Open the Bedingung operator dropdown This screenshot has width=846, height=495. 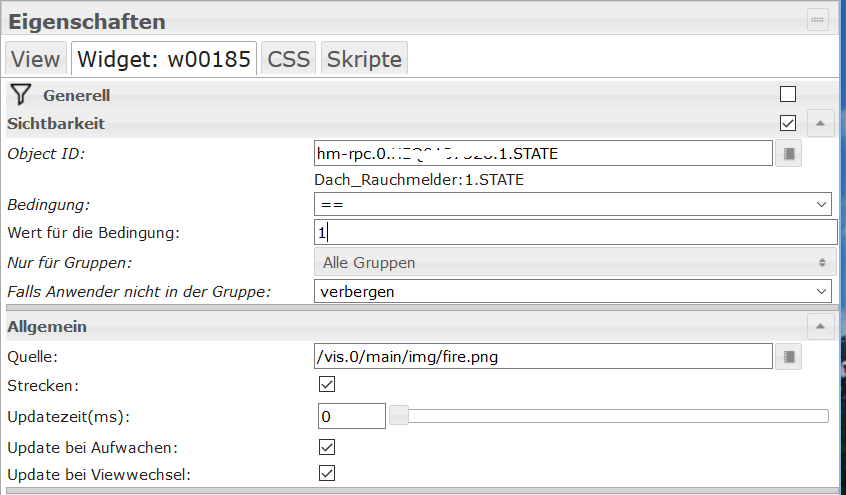pos(572,204)
